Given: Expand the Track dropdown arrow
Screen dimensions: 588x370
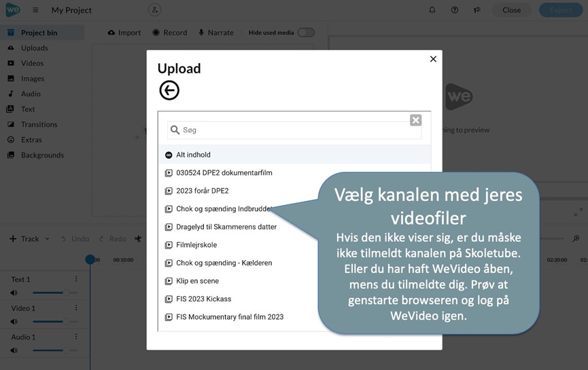Looking at the screenshot, I should (48, 238).
